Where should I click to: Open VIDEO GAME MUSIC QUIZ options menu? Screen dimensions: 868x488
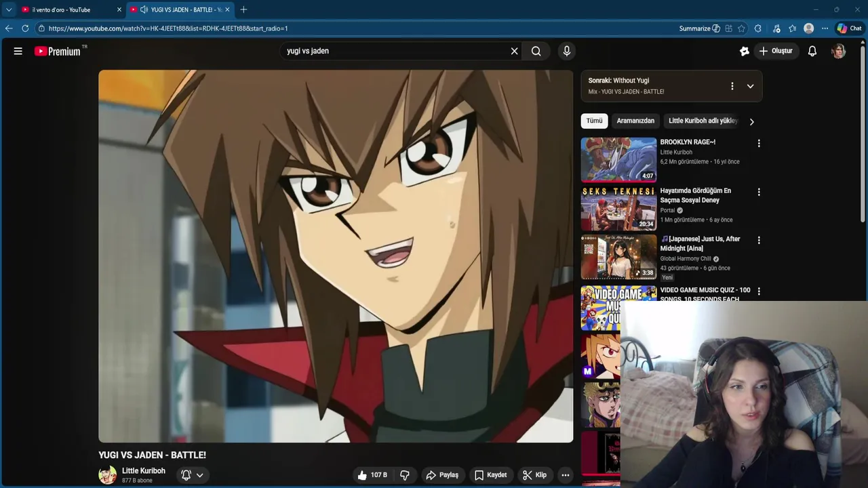pyautogui.click(x=759, y=291)
